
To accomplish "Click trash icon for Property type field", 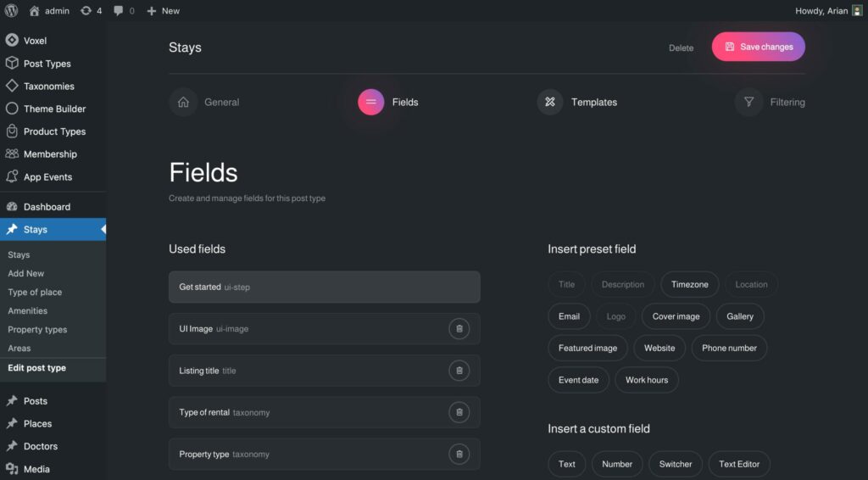I will coord(459,454).
